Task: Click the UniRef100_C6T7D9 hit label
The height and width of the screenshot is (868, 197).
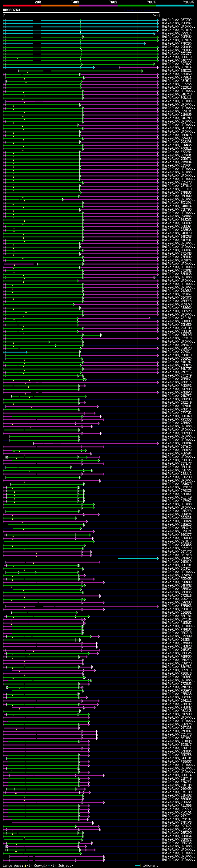Action: click(177, 20)
